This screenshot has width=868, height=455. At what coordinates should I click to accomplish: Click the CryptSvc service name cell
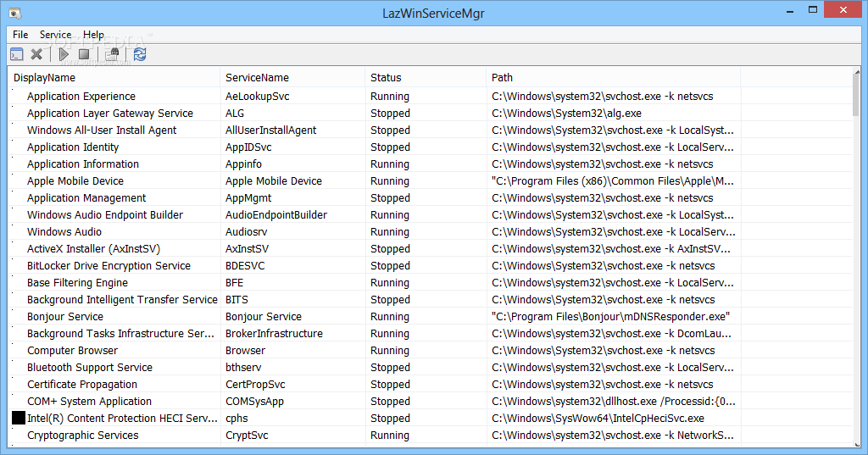pos(247,435)
